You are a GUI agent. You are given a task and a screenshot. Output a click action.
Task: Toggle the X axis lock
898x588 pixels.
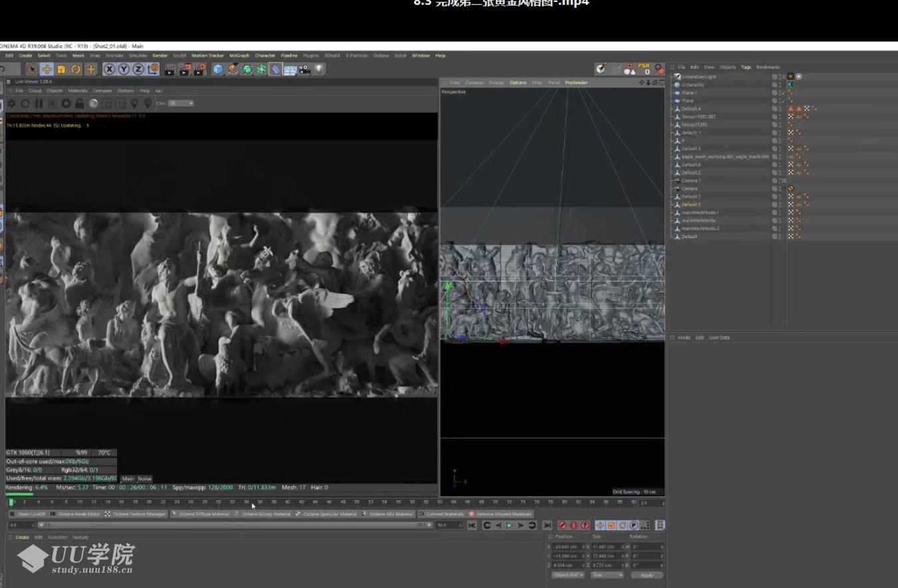click(x=110, y=69)
